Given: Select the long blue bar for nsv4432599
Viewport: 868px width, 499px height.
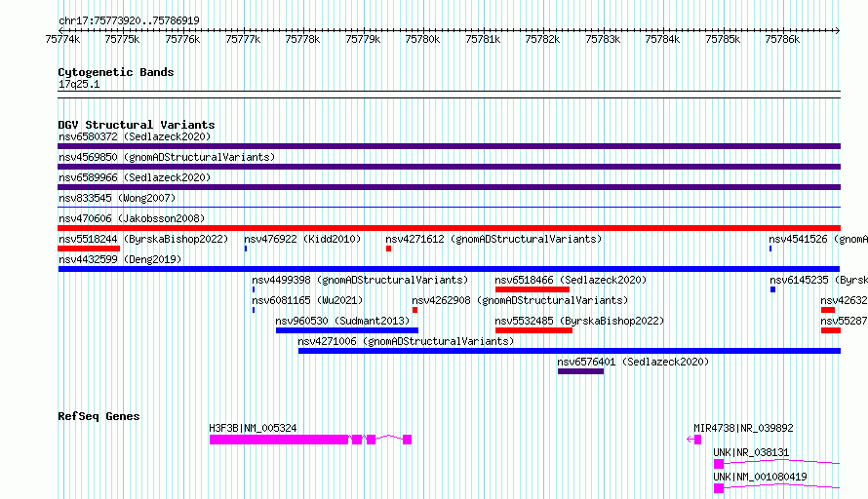Looking at the screenshot, I should [x=449, y=269].
